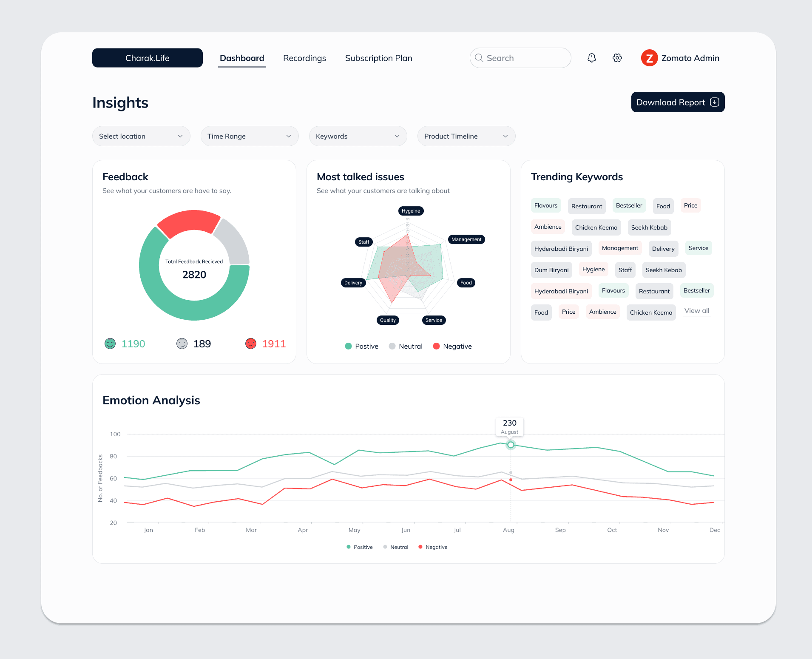Click the Download Report button
Viewport: 812px width, 659px height.
tap(678, 102)
